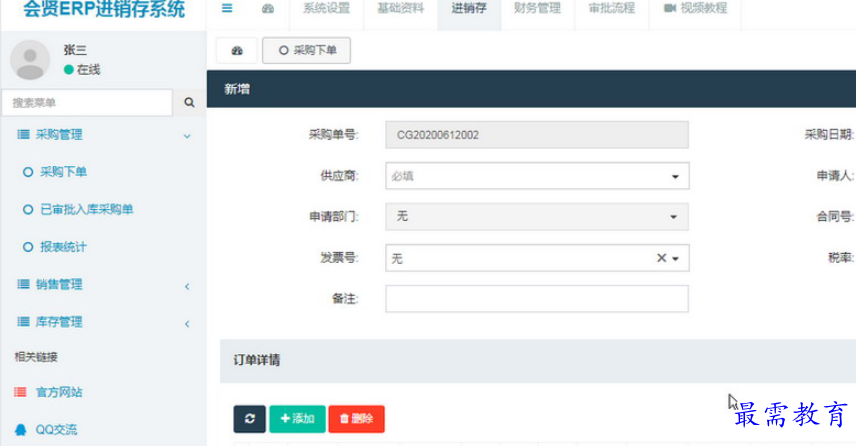The image size is (856, 446).
Task: Click the 在线 status text
Action: pyautogui.click(x=88, y=70)
